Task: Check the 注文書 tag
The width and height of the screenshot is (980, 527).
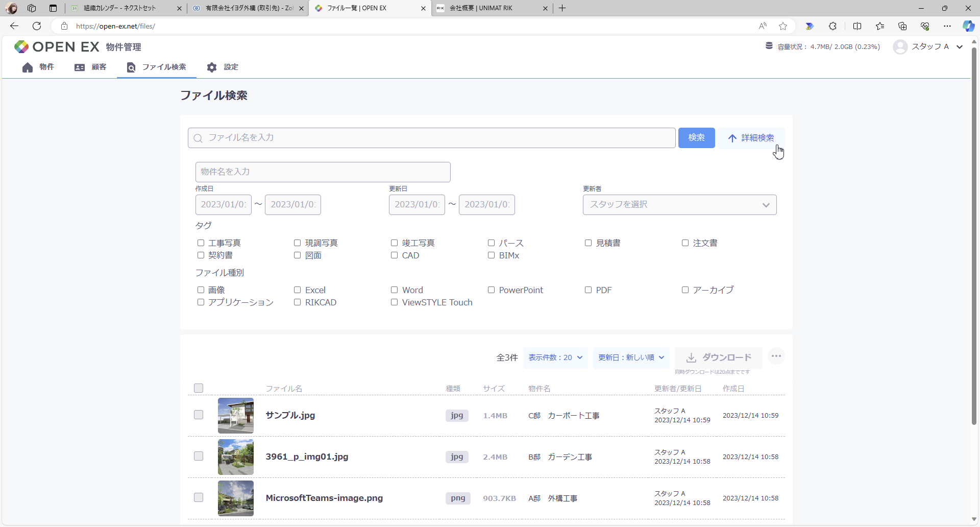Action: pyautogui.click(x=685, y=243)
